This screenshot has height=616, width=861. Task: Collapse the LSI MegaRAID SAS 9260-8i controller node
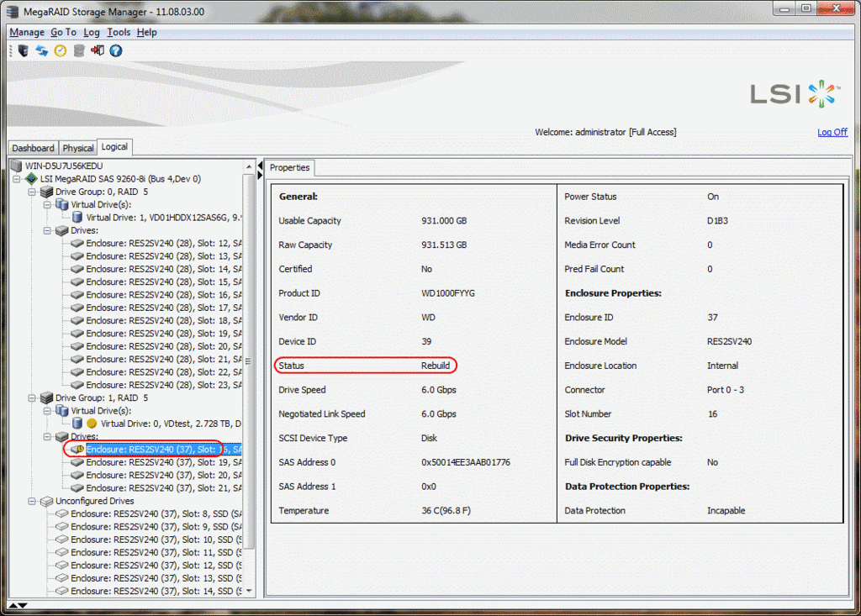point(17,179)
